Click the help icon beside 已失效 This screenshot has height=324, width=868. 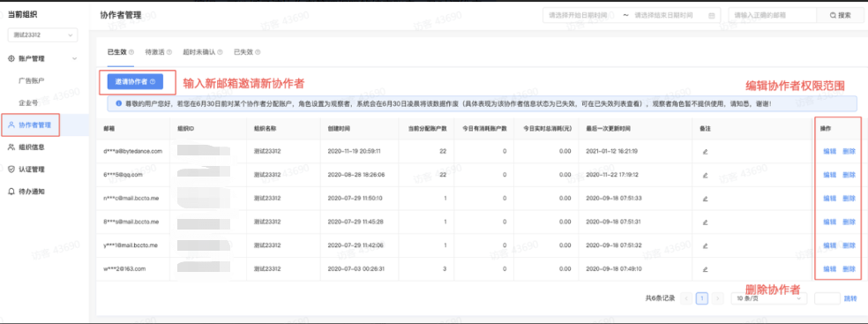pos(258,52)
